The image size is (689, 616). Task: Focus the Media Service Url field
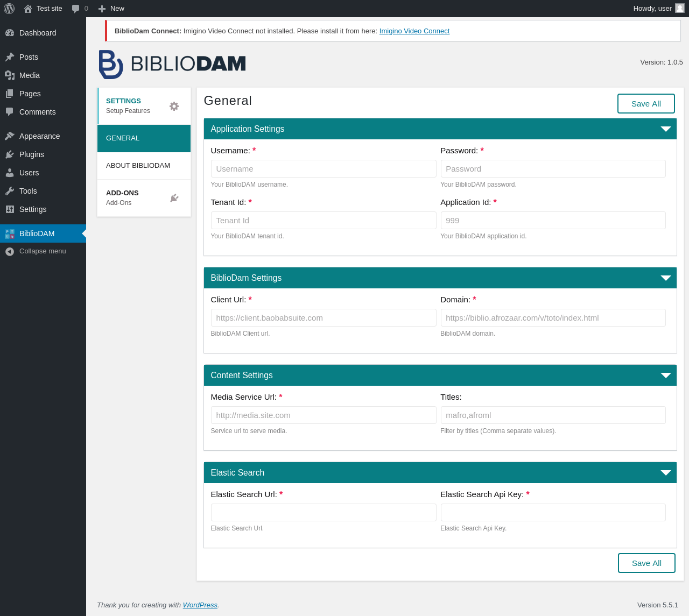click(324, 415)
